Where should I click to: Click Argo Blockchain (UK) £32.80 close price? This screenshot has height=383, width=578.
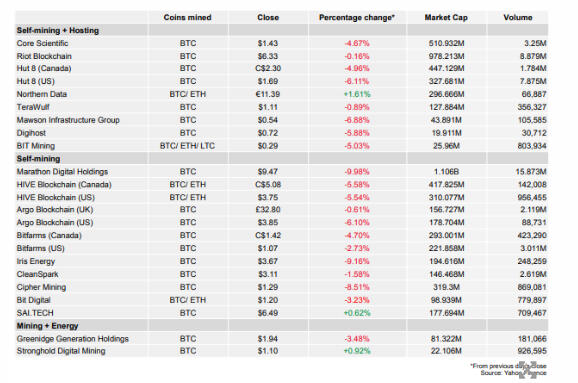click(268, 209)
